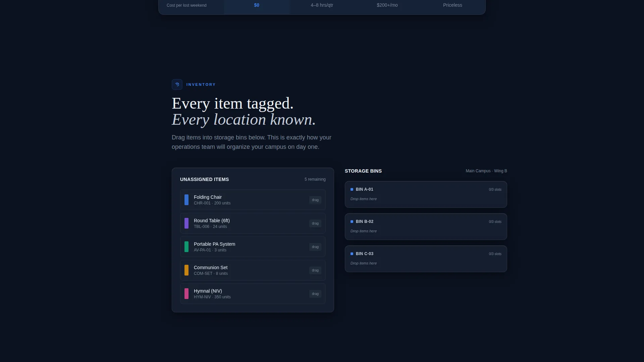Click the purple color marker on Round Table
Image resolution: width=644 pixels, height=362 pixels.
(x=186, y=223)
